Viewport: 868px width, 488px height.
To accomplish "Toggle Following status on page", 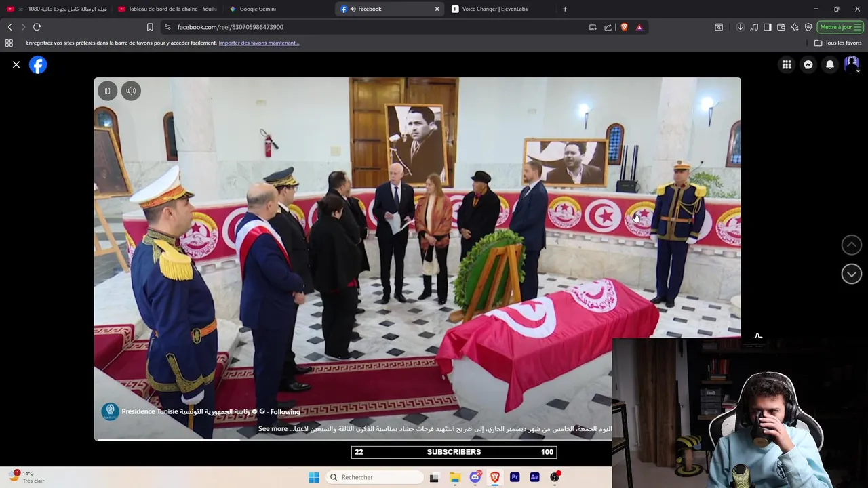I will point(285,412).
